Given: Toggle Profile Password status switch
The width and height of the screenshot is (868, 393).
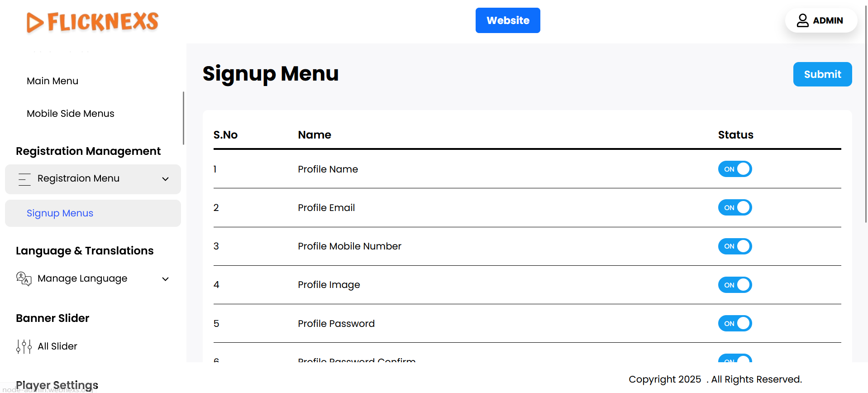Looking at the screenshot, I should coord(734,323).
